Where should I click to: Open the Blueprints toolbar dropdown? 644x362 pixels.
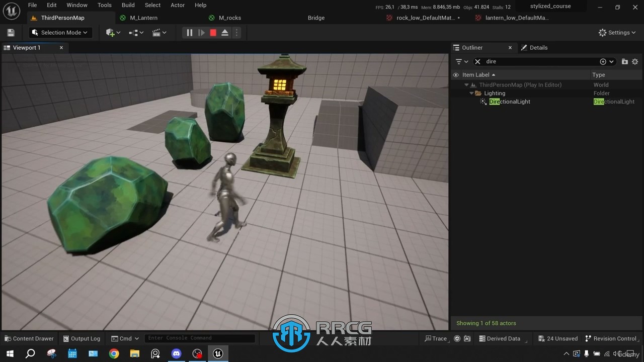136,33
